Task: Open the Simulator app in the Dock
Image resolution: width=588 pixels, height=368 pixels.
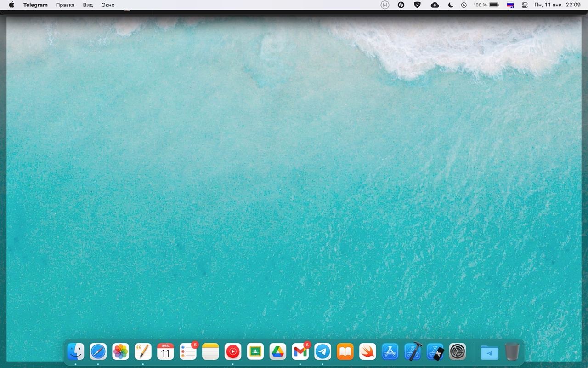Action: point(435,352)
